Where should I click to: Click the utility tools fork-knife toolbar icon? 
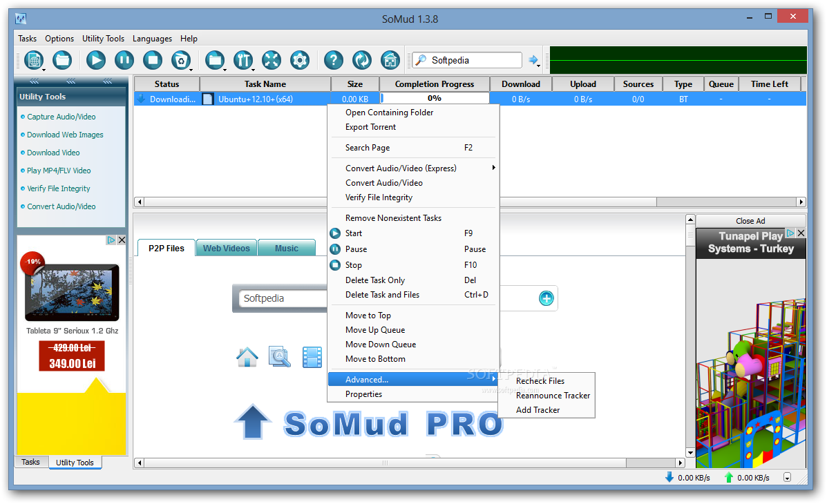(243, 60)
